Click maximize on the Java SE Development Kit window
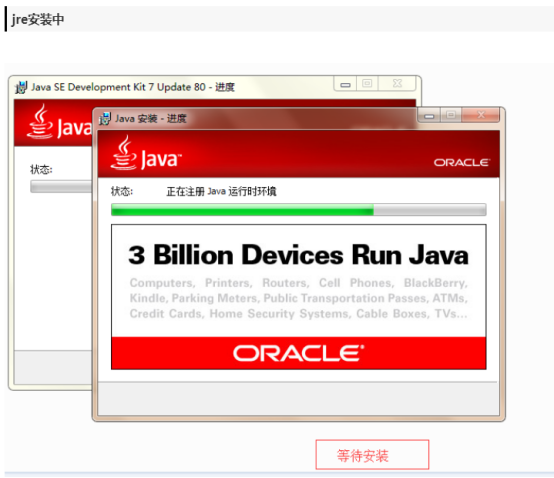554x478 pixels. 367,84
